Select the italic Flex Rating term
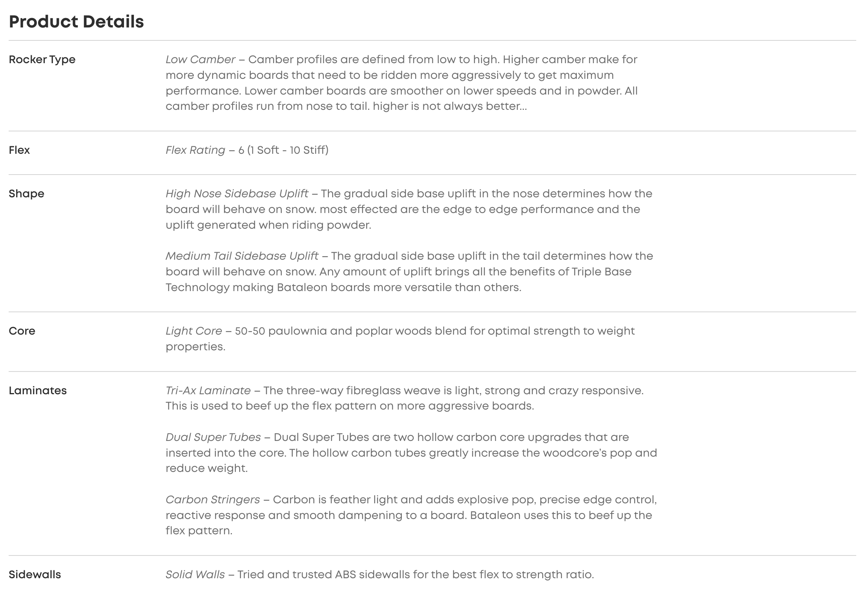 (195, 150)
